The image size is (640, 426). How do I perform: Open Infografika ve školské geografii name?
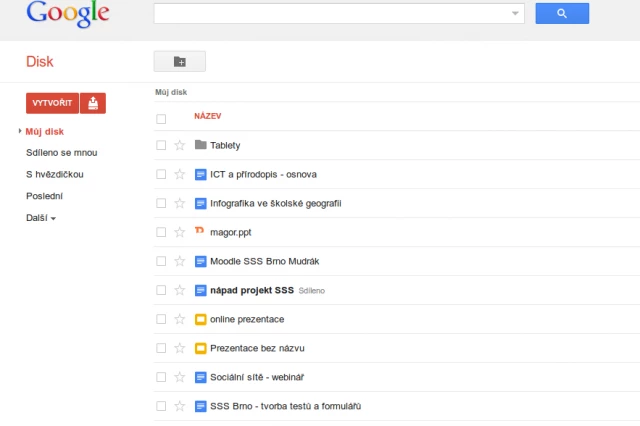(x=276, y=204)
